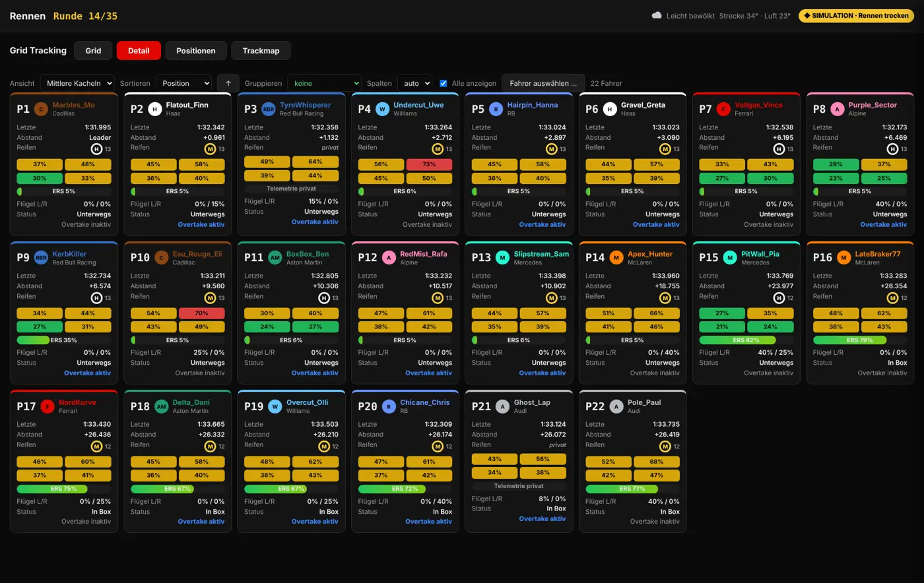Open the Sortieren 'Position' dropdown
924x583 pixels.
click(183, 83)
